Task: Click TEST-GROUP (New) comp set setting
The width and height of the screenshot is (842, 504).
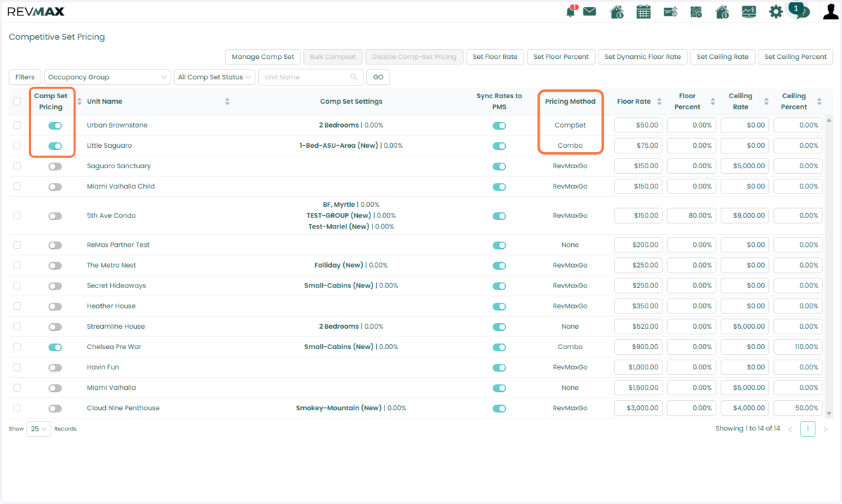Action: [339, 216]
